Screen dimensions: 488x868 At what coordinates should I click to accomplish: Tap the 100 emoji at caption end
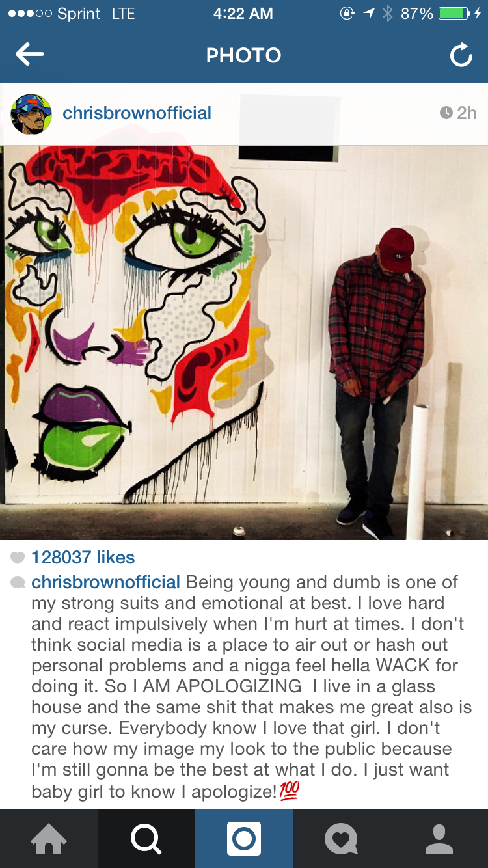290,791
